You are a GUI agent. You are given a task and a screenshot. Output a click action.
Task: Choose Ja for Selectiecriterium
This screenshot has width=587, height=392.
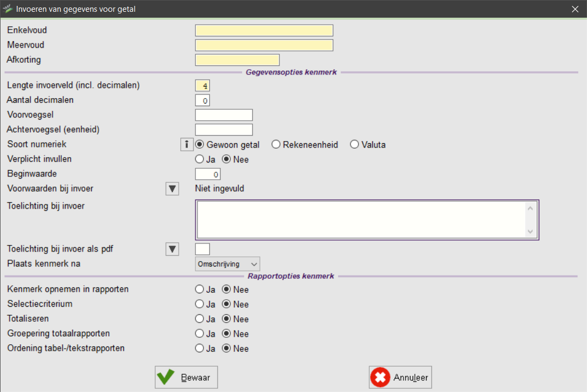click(x=200, y=304)
